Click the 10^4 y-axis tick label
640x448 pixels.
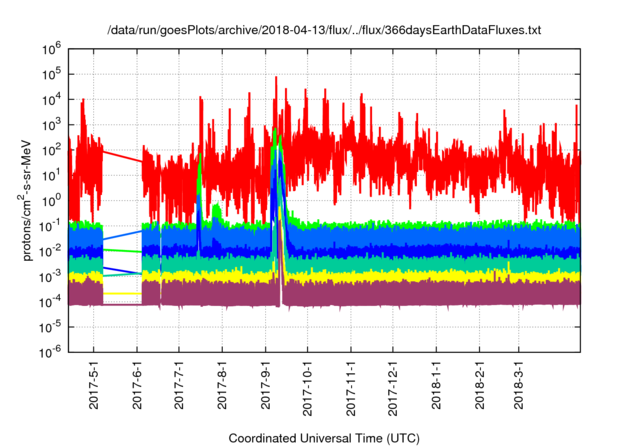[x=51, y=100]
